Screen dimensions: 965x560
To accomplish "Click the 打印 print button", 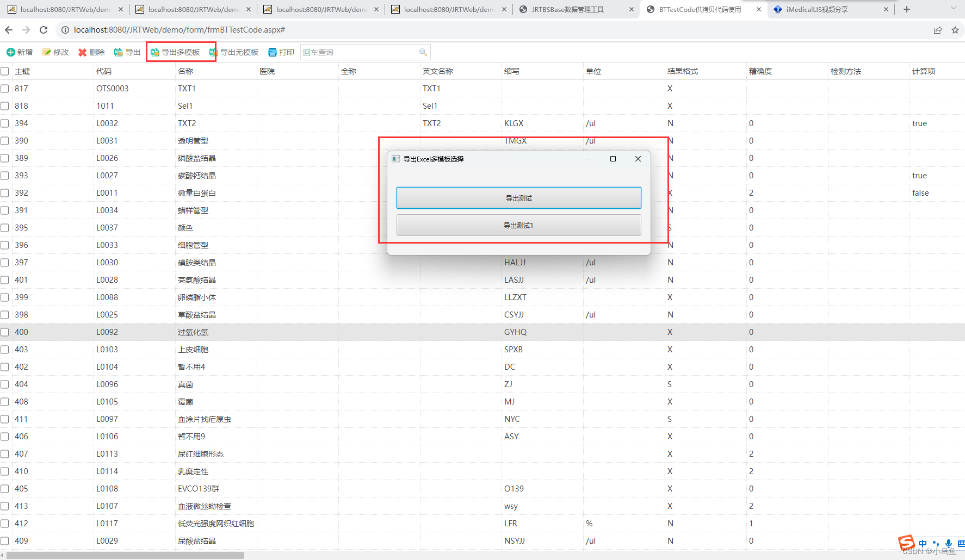I will pos(281,52).
